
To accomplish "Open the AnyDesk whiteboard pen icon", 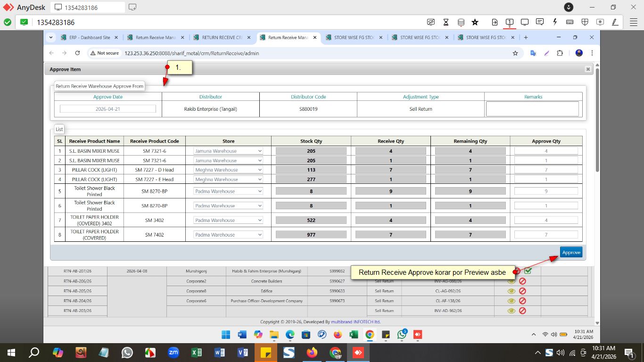I will click(615, 22).
